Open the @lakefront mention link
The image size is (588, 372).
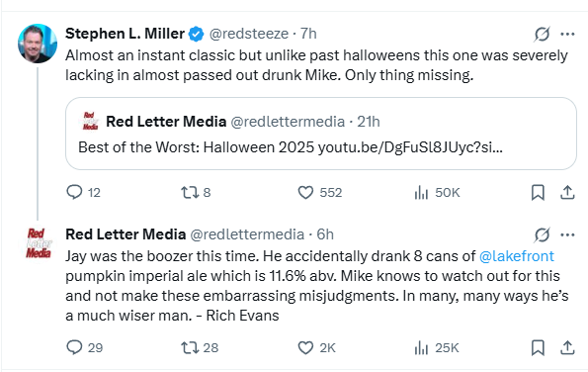pyautogui.click(x=517, y=256)
